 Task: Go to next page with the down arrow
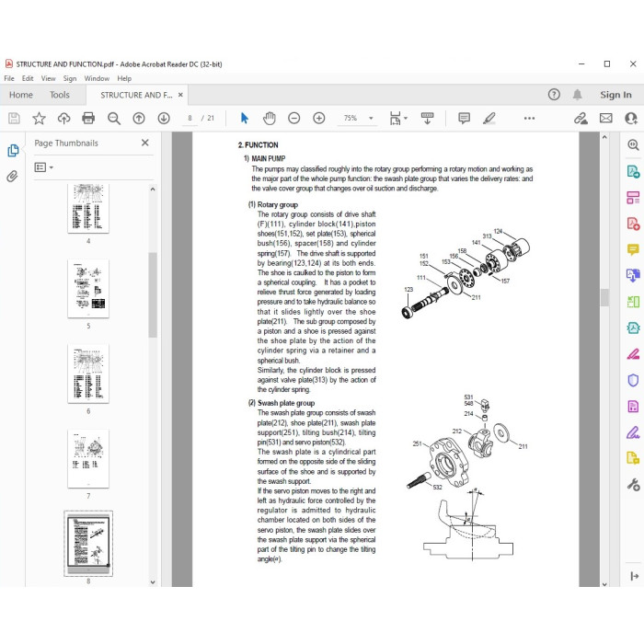coord(164,119)
